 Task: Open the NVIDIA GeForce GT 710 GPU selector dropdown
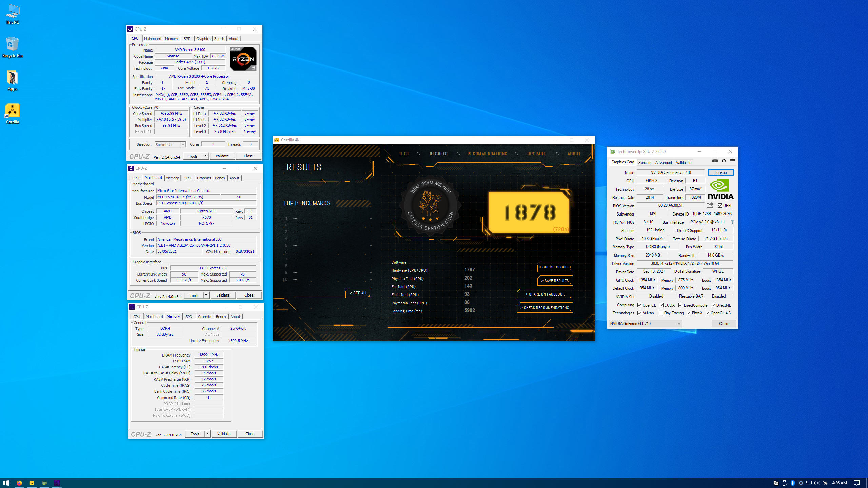[x=645, y=324]
